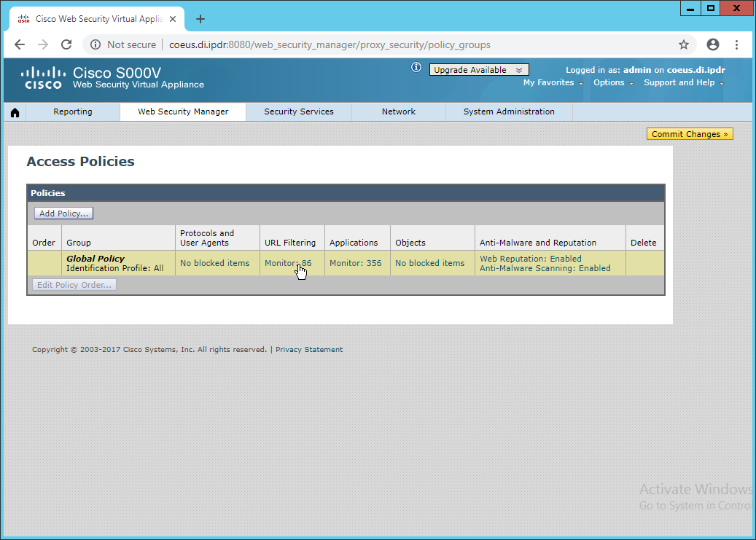Select the Web Security Manager tab

pyautogui.click(x=183, y=111)
